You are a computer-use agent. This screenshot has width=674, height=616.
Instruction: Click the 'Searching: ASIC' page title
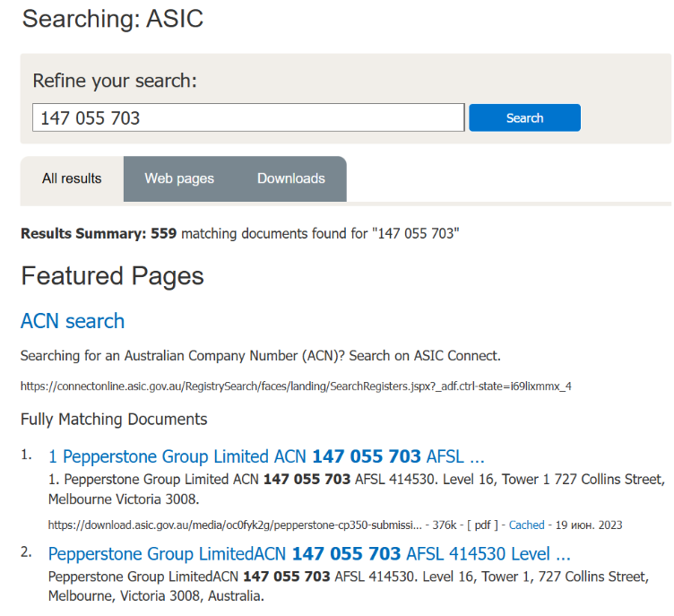(x=112, y=19)
